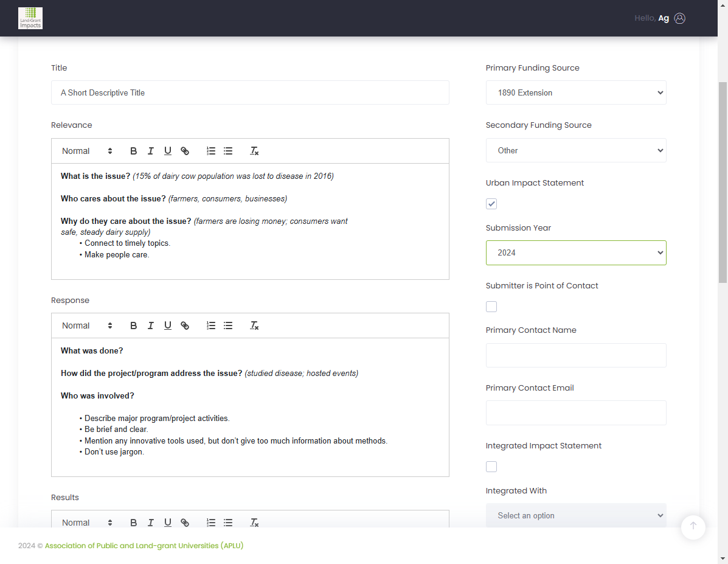Apply numbered list in Relevance editor
This screenshot has height=564, width=728.
(x=211, y=151)
